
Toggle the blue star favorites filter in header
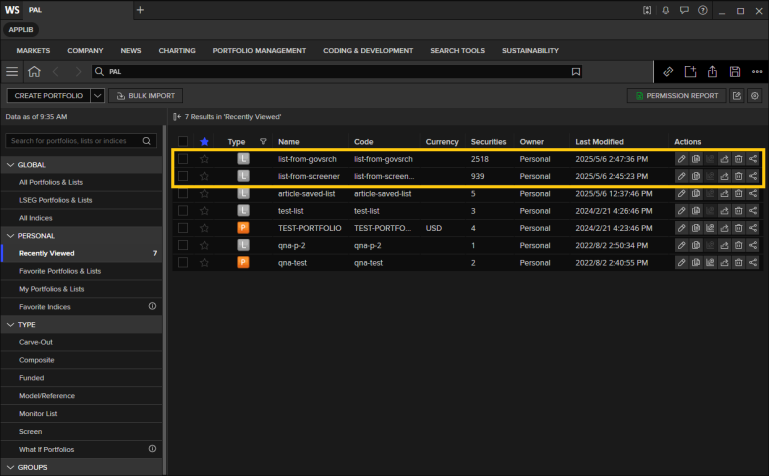205,142
